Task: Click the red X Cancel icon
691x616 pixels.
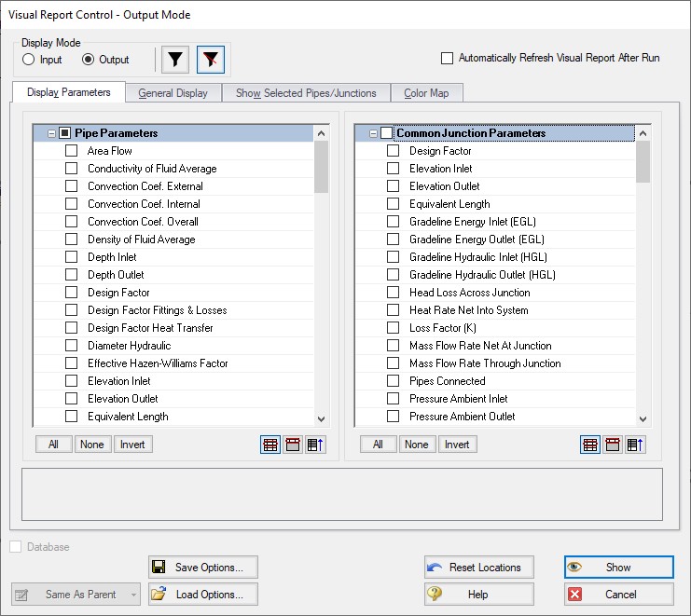Action: [574, 594]
